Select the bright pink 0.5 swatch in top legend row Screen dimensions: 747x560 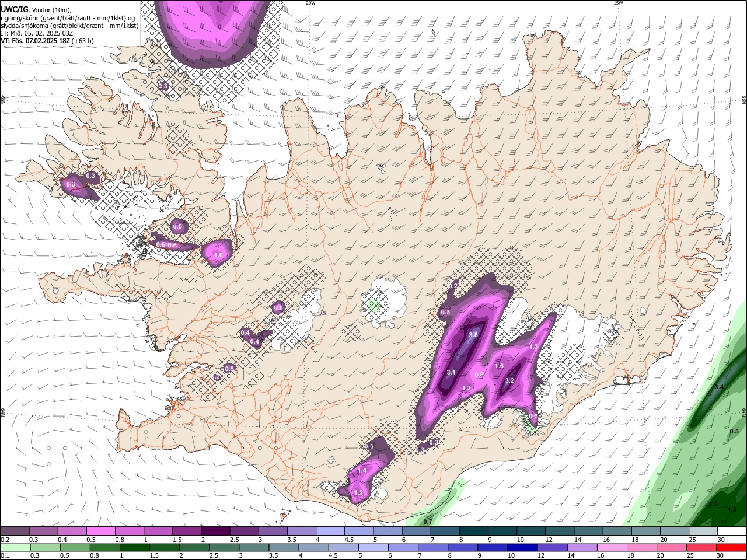(100, 531)
